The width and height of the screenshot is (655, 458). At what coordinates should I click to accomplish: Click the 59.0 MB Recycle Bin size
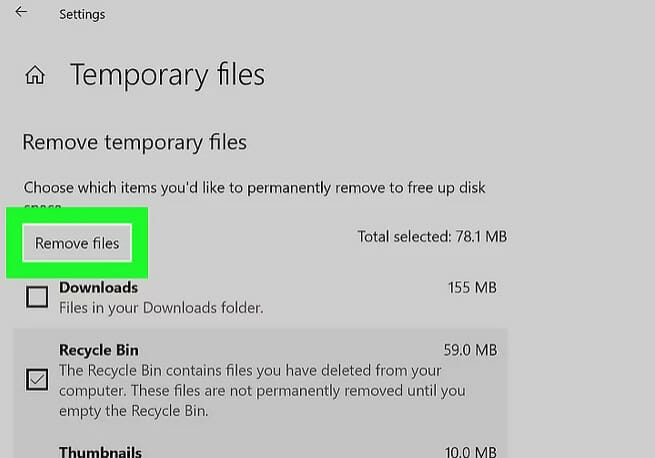470,350
